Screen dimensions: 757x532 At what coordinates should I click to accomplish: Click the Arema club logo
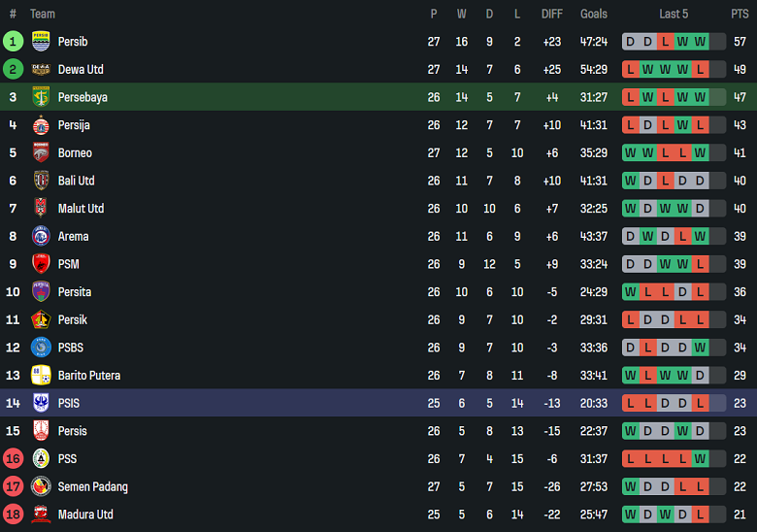coord(41,236)
